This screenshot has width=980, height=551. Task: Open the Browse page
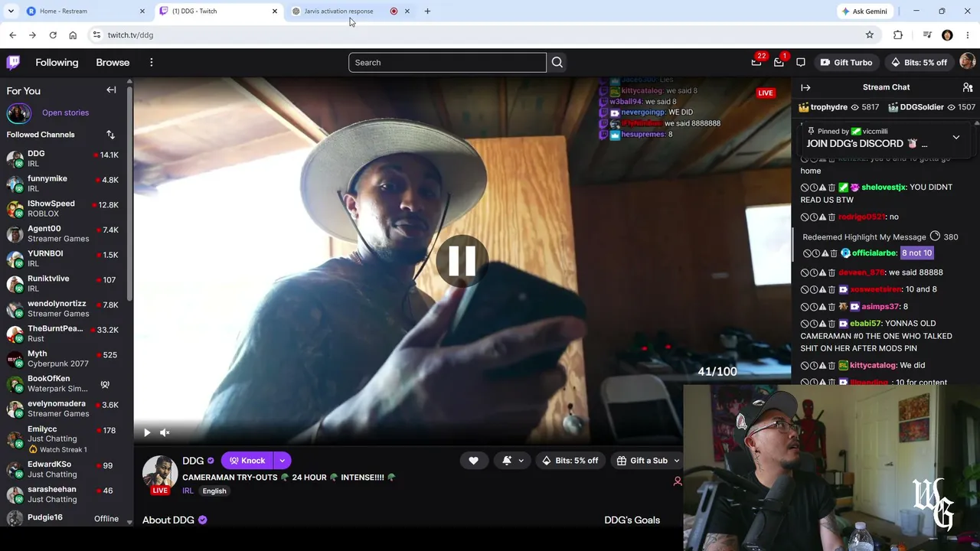coord(113,63)
